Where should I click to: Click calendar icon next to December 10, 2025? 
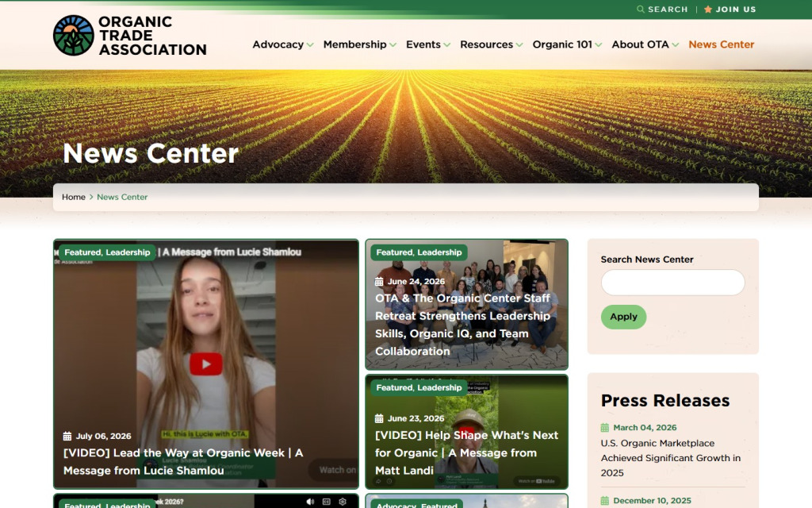605,501
